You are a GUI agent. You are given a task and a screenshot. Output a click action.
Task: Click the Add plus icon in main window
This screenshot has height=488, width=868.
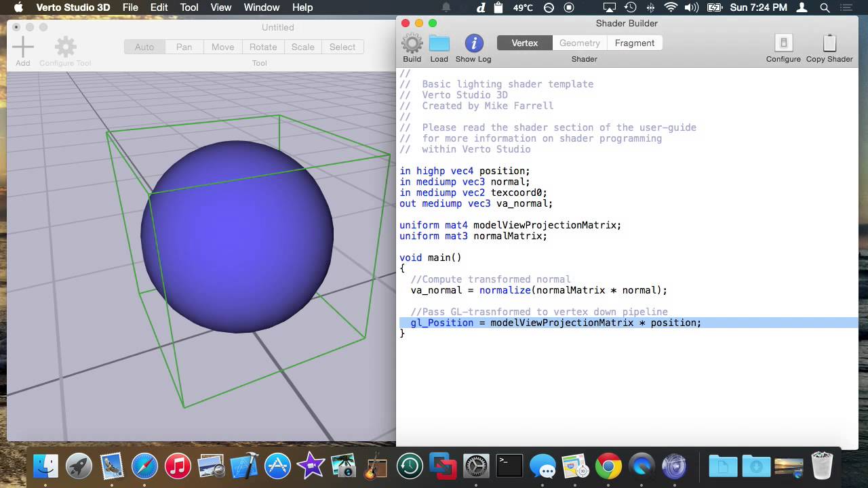pos(23,47)
